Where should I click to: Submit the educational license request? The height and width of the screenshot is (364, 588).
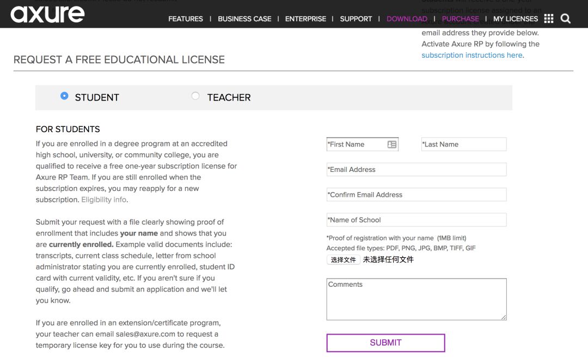coord(385,343)
